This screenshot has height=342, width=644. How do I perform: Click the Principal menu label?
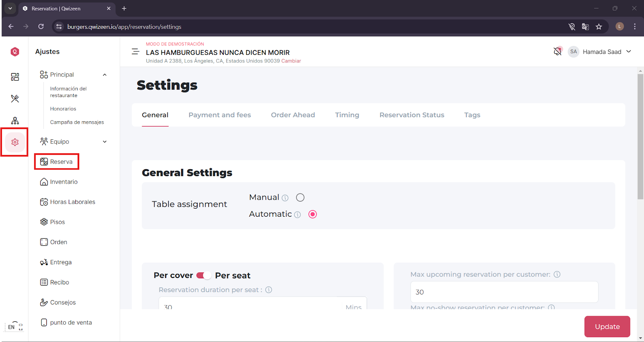point(62,75)
